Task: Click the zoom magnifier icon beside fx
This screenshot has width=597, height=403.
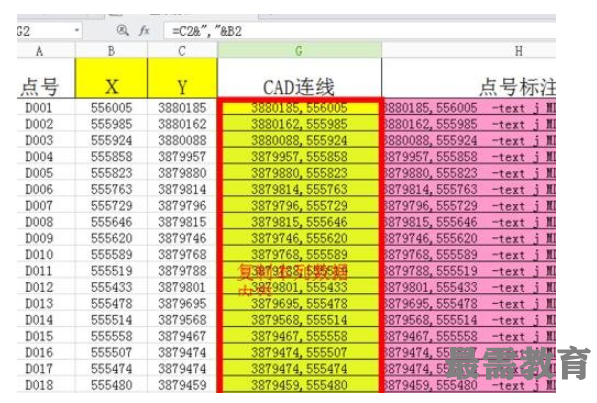Action: (x=123, y=30)
